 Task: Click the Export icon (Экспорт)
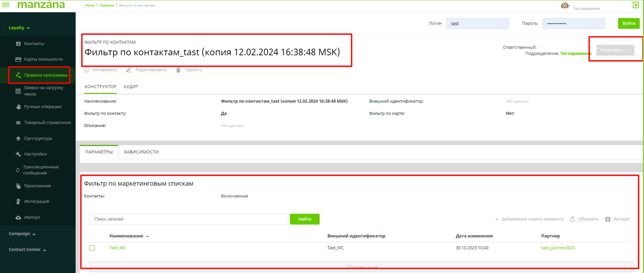608,219
